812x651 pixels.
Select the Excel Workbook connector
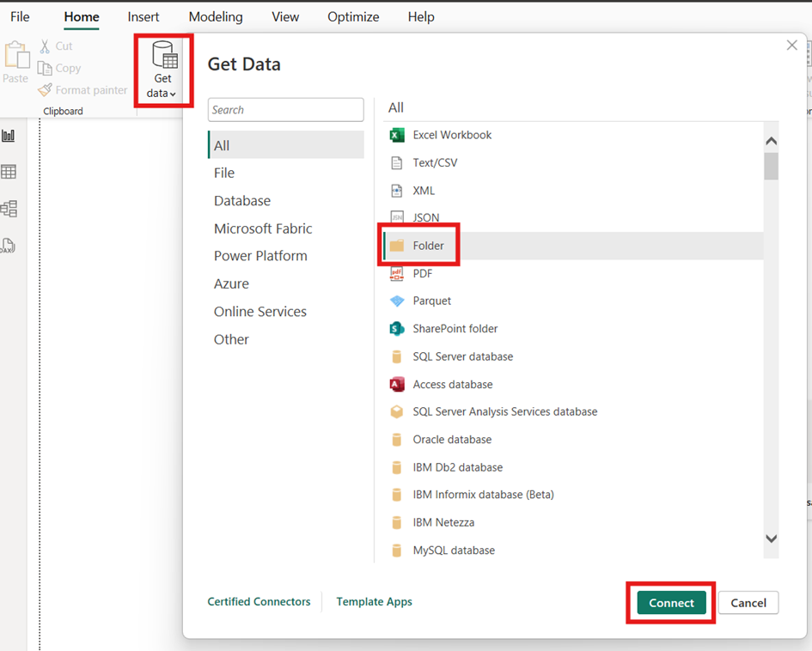click(452, 135)
